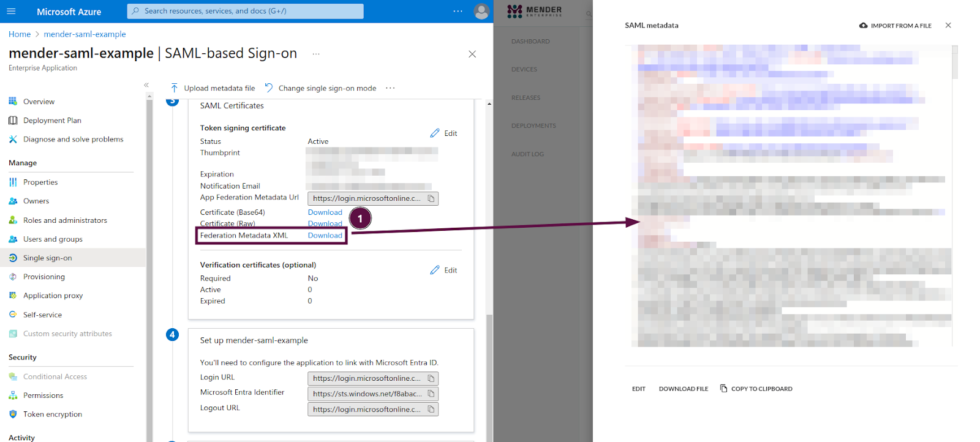Open Users and groups in sidebar
Image resolution: width=980 pixels, height=442 pixels.
[x=53, y=239]
